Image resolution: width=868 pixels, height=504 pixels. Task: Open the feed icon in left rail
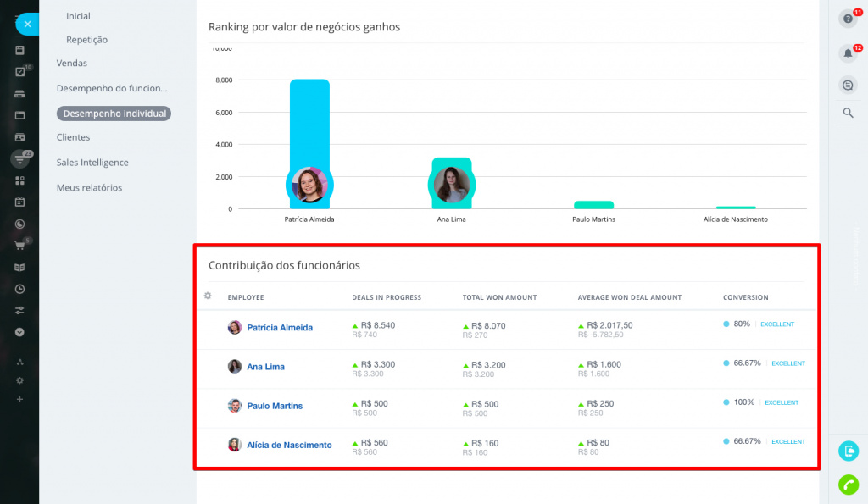click(20, 50)
